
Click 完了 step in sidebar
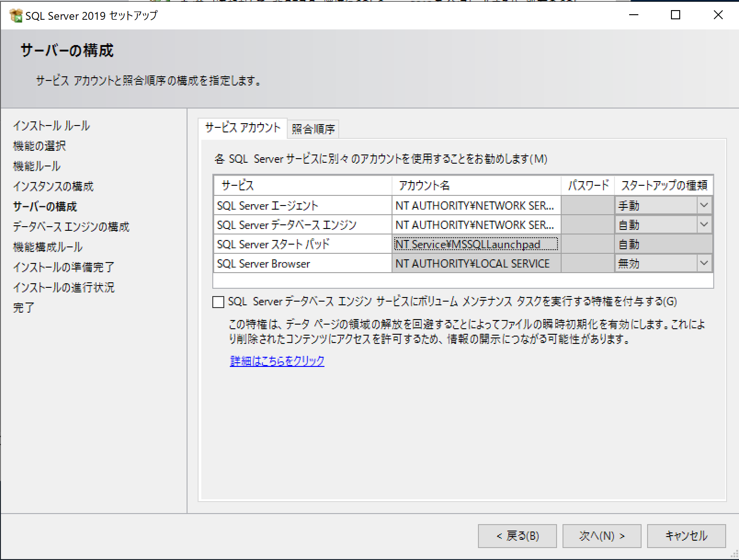coord(23,308)
